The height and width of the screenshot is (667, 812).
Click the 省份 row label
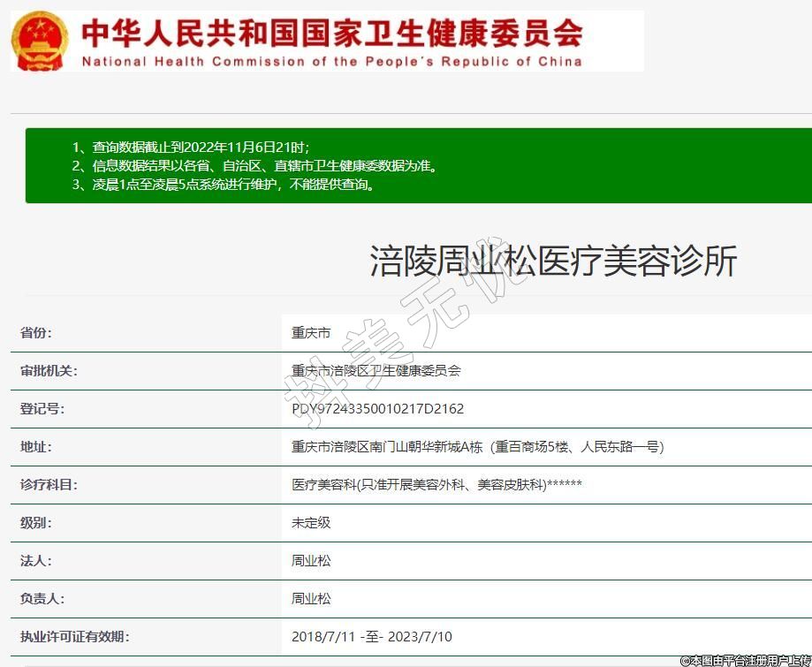pos(36,333)
